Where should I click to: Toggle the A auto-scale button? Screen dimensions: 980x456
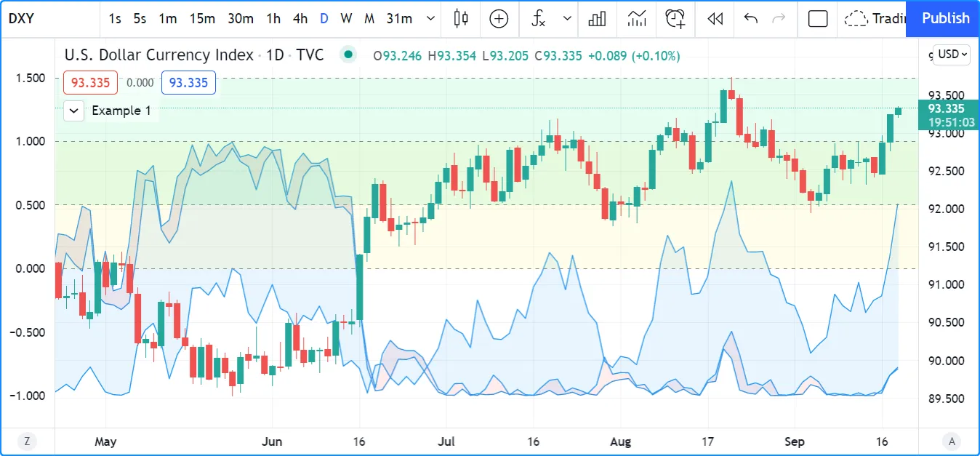click(952, 440)
